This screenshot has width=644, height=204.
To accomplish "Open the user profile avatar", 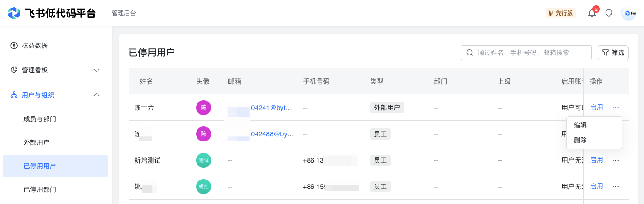I will 629,13.
